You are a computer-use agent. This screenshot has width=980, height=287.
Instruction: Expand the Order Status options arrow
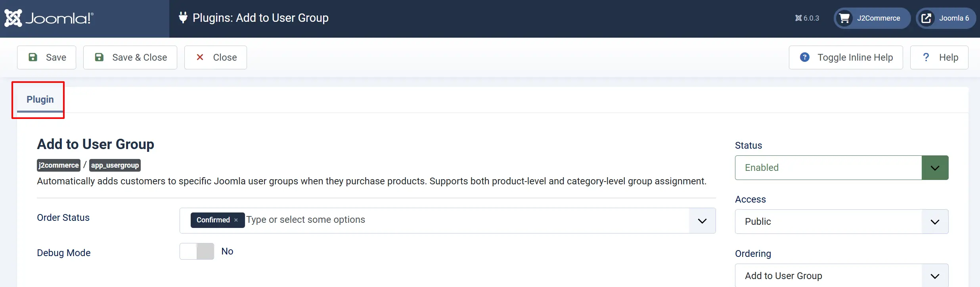point(702,221)
